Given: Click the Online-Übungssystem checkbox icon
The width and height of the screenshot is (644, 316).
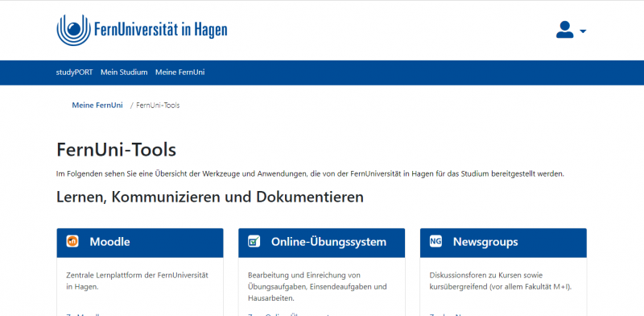Looking at the screenshot, I should (254, 241).
